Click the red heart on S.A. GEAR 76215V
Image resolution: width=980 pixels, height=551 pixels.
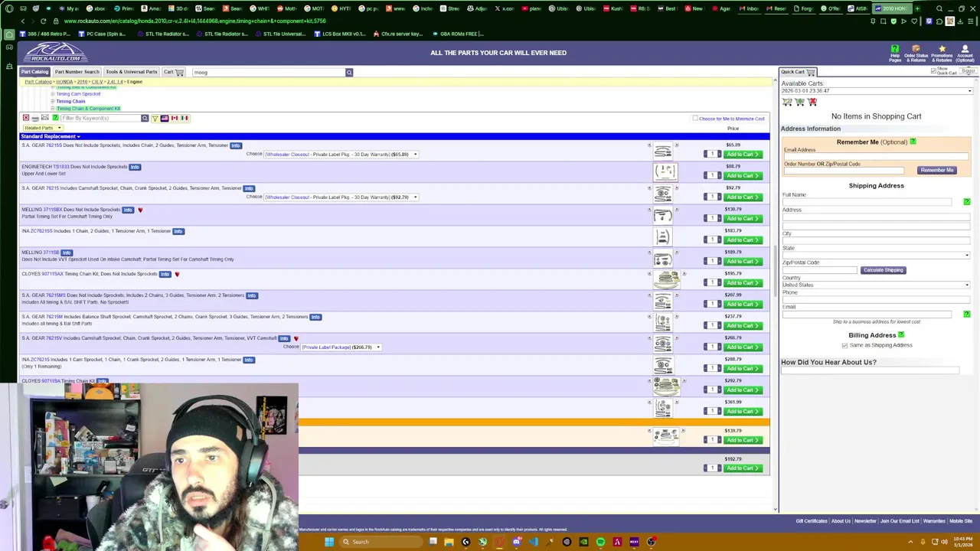pos(296,338)
